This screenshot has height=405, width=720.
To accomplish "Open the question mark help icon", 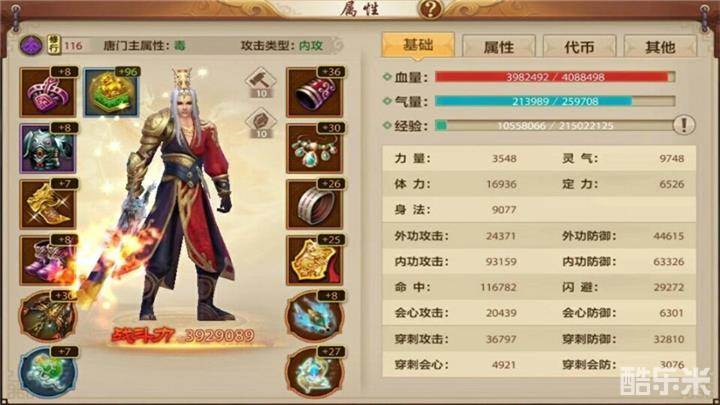I will click(430, 9).
